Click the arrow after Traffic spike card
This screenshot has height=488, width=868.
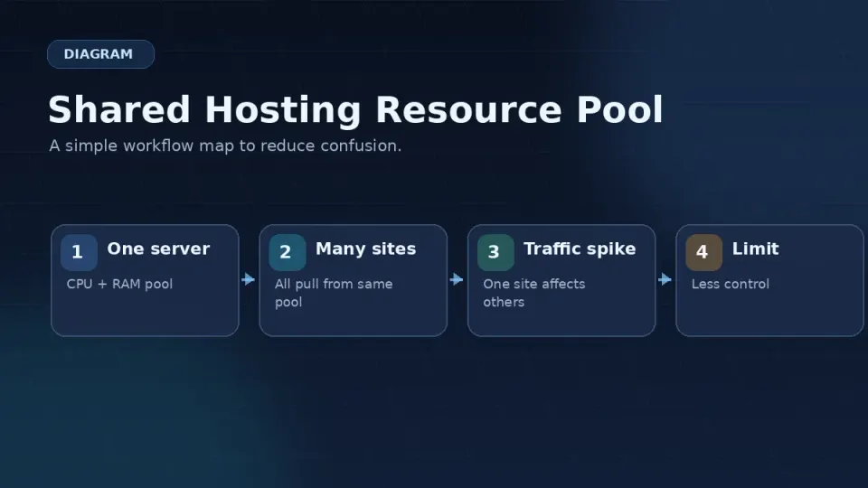665,279
